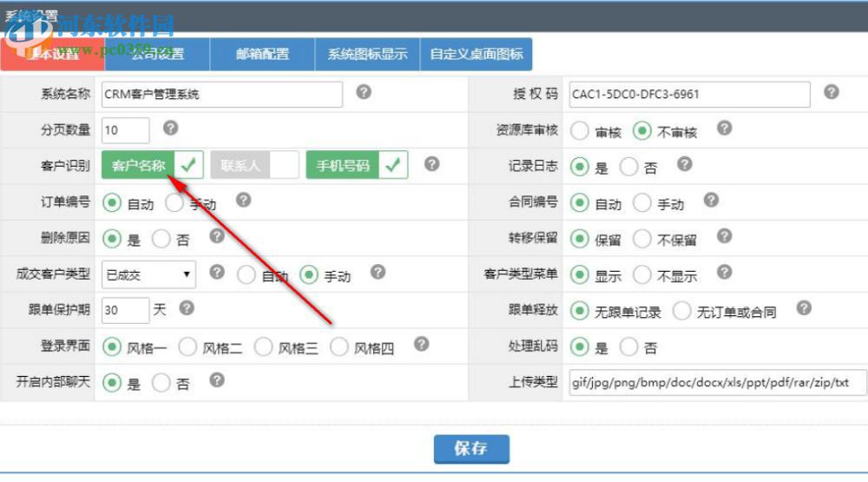Toggle 手机号码 identification switch

[x=357, y=165]
